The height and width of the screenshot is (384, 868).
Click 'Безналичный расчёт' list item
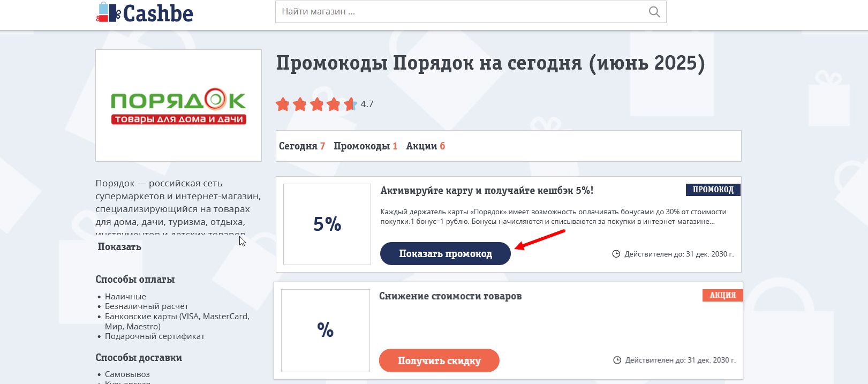[x=147, y=306]
